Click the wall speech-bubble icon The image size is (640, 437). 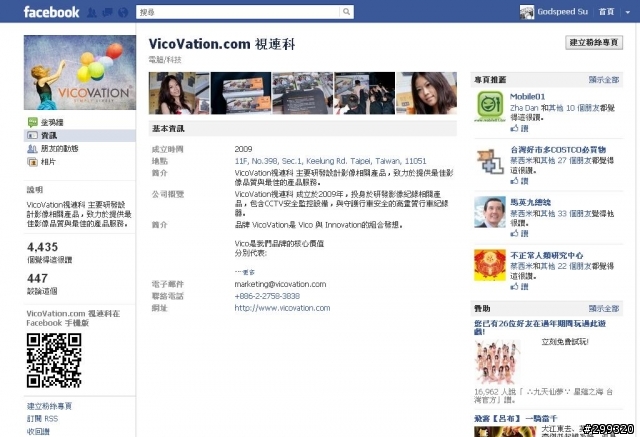coord(32,122)
